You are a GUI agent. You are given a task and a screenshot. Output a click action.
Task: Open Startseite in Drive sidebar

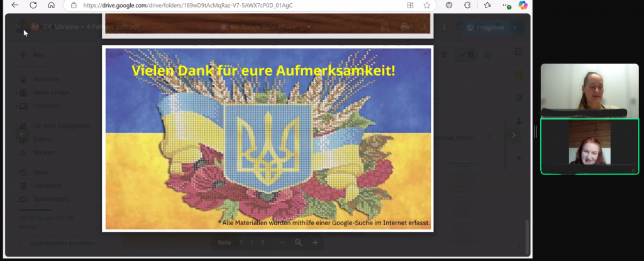point(45,79)
